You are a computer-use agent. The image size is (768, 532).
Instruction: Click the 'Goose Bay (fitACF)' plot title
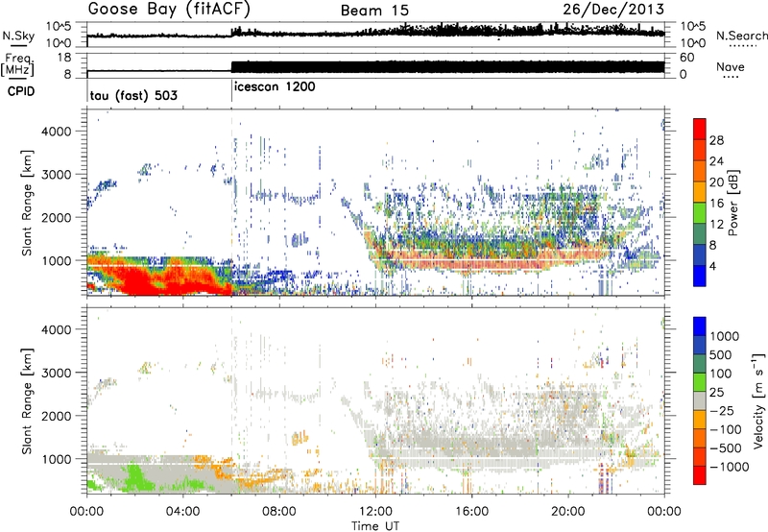coord(169,10)
